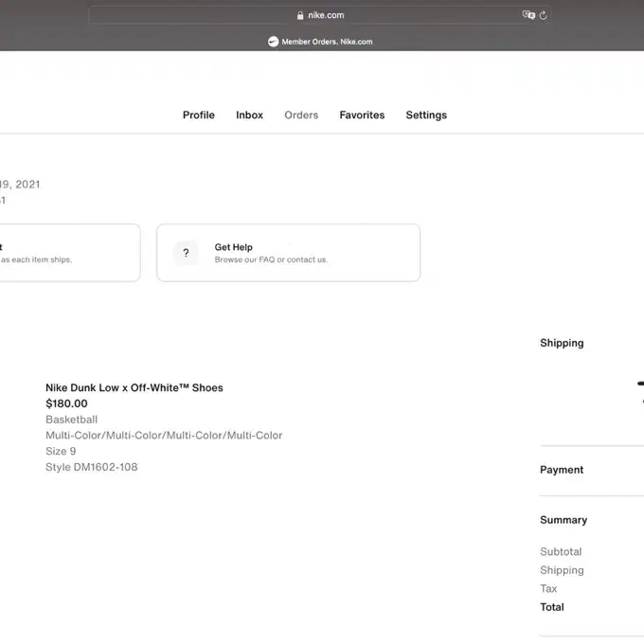Image resolution: width=644 pixels, height=644 pixels.
Task: Click the Size 9 text
Action: (x=61, y=451)
